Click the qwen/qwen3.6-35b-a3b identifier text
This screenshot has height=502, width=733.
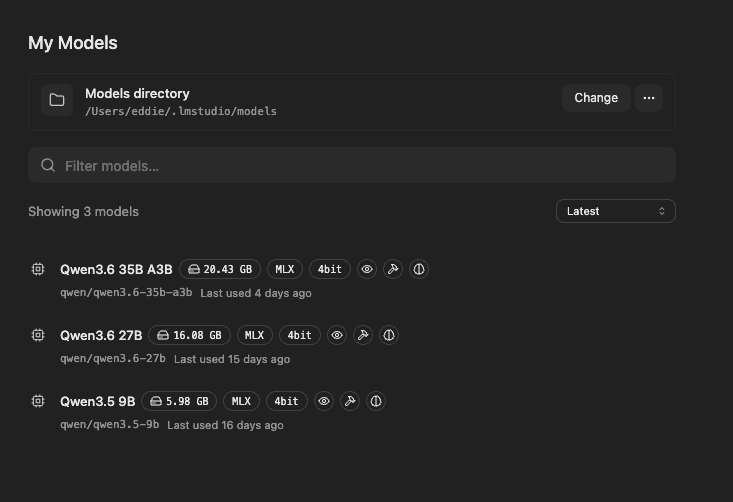126,293
